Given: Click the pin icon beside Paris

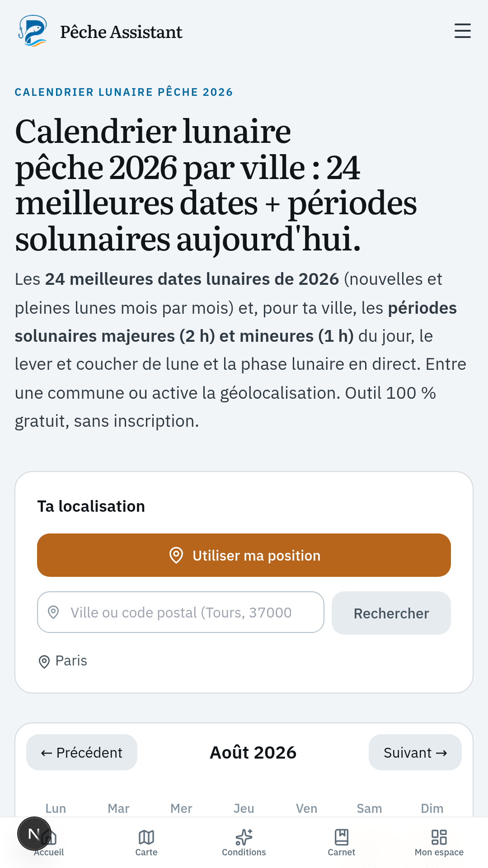Looking at the screenshot, I should (44, 661).
